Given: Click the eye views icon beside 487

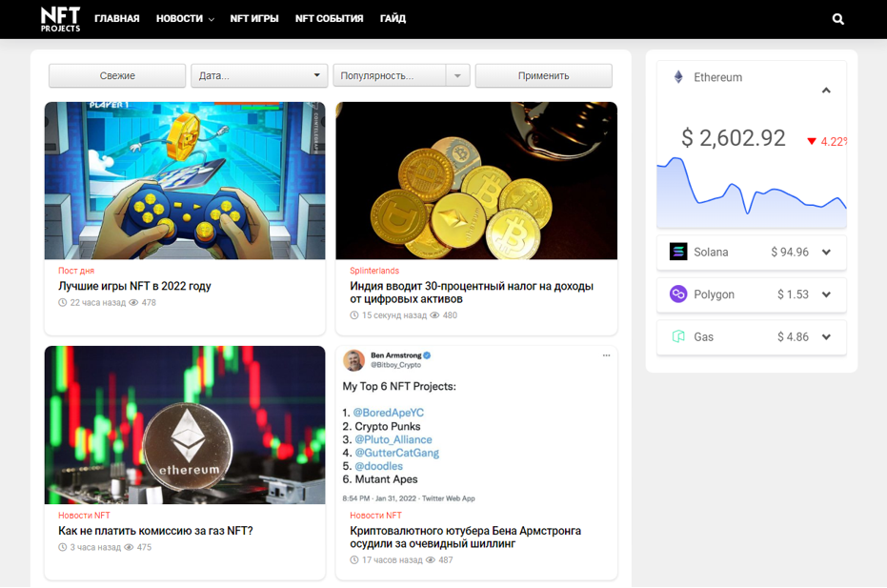Looking at the screenshot, I should click(x=431, y=559).
